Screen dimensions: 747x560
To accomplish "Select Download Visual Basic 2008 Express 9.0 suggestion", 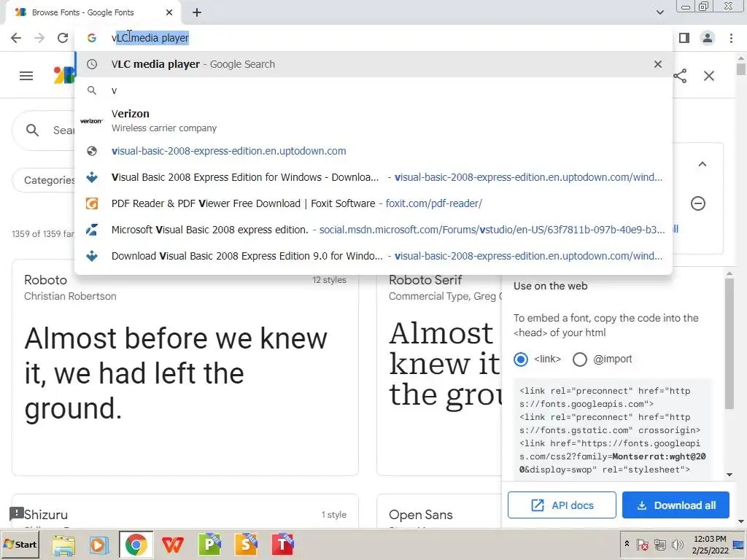I will (373, 256).
